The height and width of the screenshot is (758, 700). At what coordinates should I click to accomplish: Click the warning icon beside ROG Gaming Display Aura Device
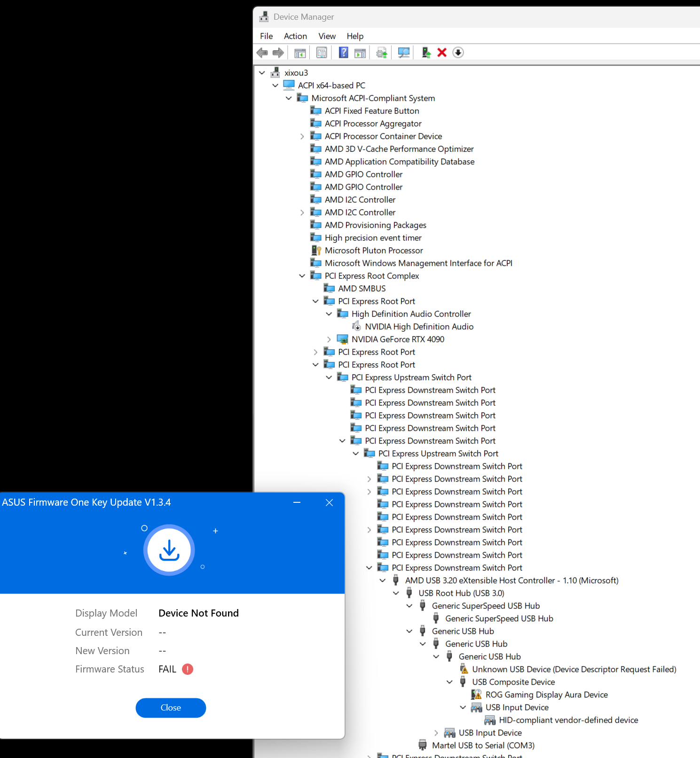pyautogui.click(x=477, y=695)
